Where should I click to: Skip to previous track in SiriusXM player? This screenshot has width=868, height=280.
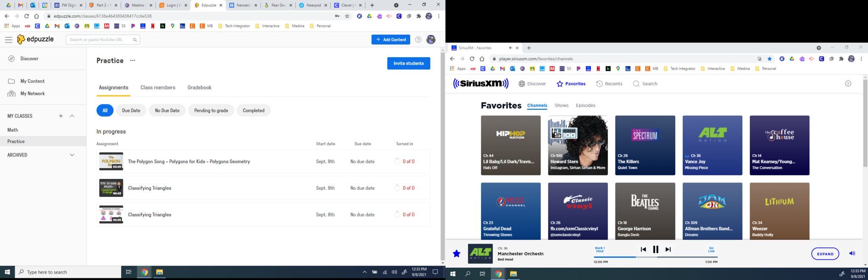pos(643,250)
